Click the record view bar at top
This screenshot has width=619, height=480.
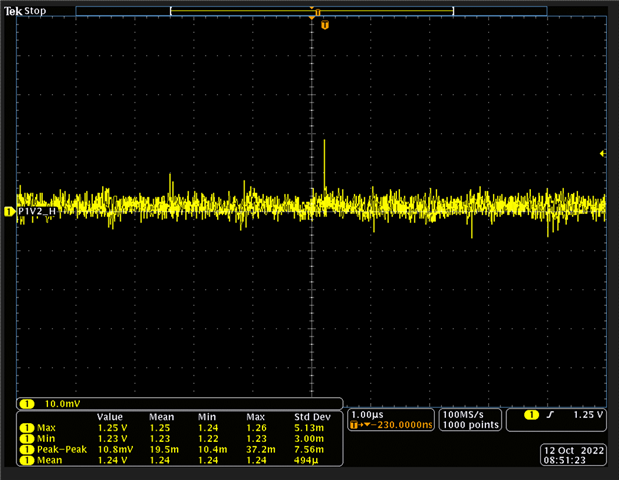pyautogui.click(x=311, y=11)
